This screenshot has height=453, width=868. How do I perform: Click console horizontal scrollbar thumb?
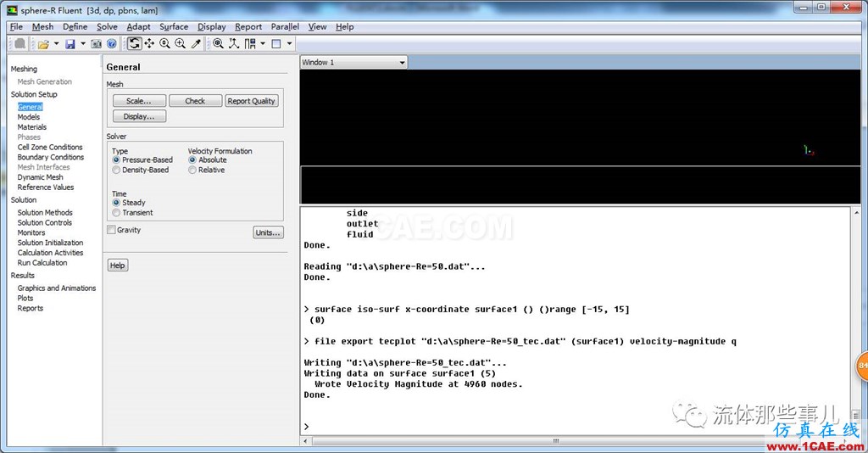(556, 441)
